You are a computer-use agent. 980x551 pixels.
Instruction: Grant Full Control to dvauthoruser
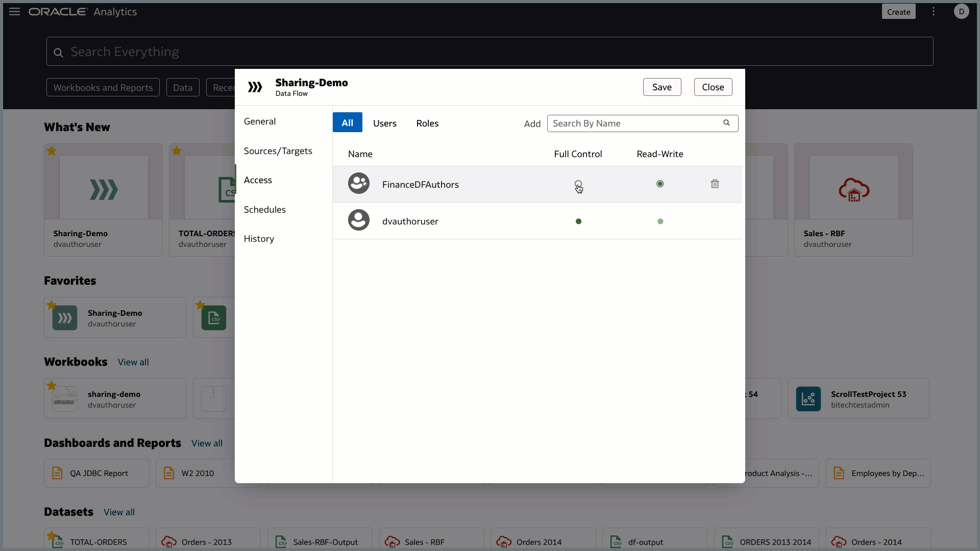click(x=578, y=221)
